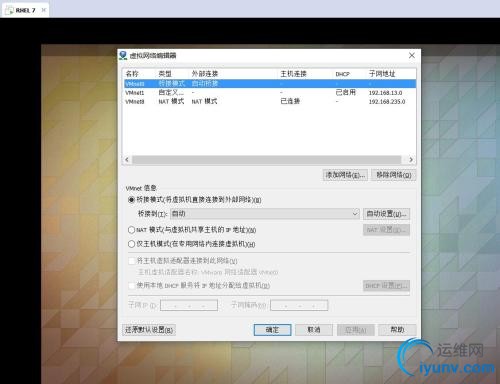Toggle 使用本地 DHCP 服务 checkbox
This screenshot has width=500, height=384.
pos(132,285)
